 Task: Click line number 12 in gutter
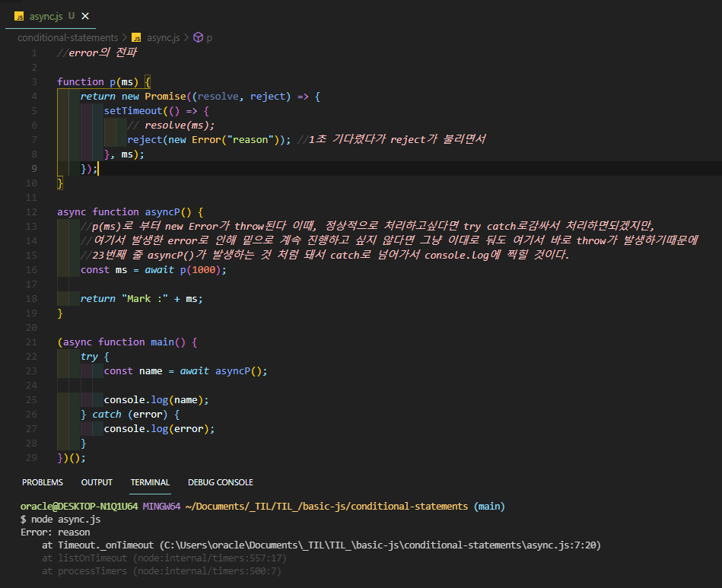pyautogui.click(x=31, y=212)
